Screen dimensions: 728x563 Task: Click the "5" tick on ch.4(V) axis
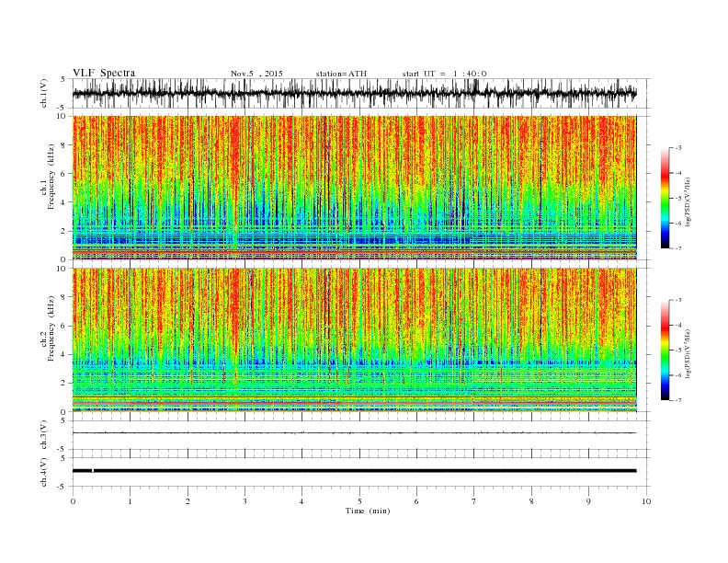pos(63,458)
